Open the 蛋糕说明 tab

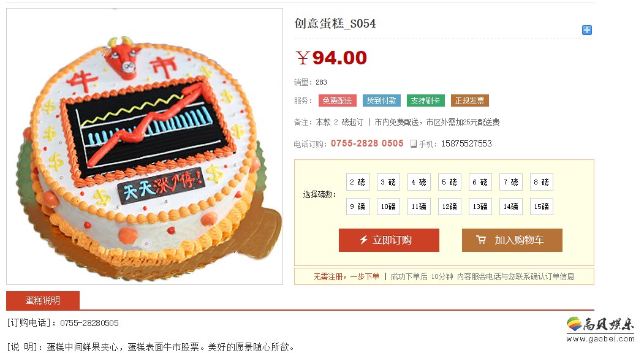[x=43, y=300]
